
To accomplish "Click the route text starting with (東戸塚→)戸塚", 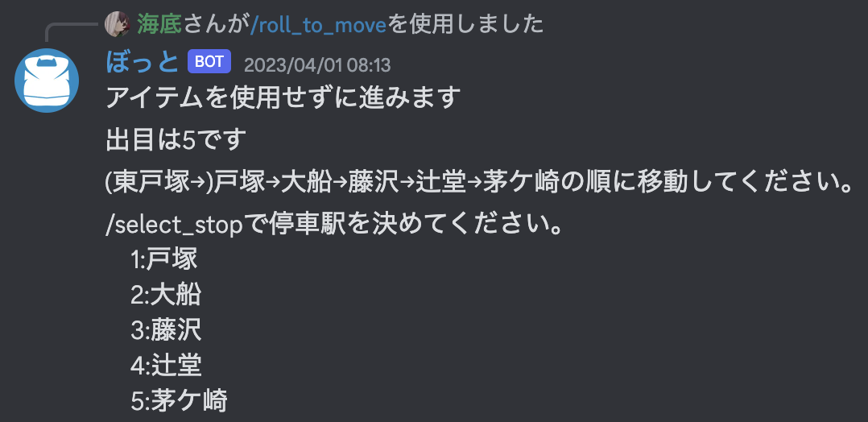I will click(x=479, y=183).
